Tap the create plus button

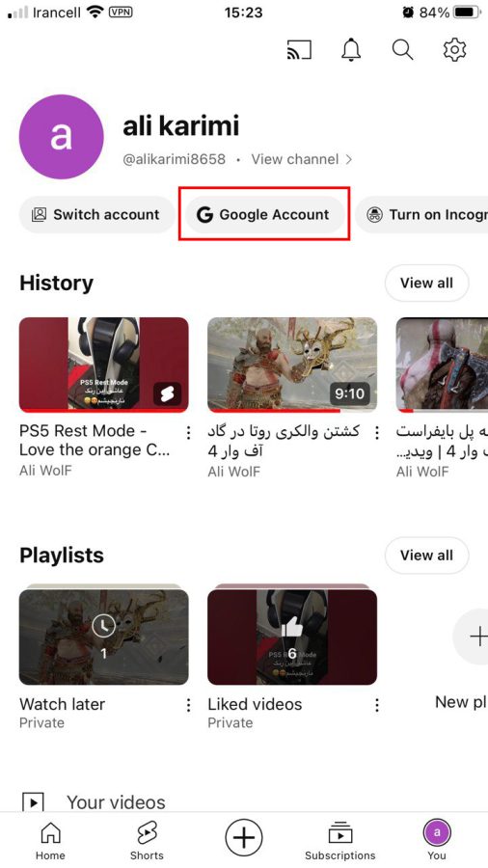tap(244, 837)
